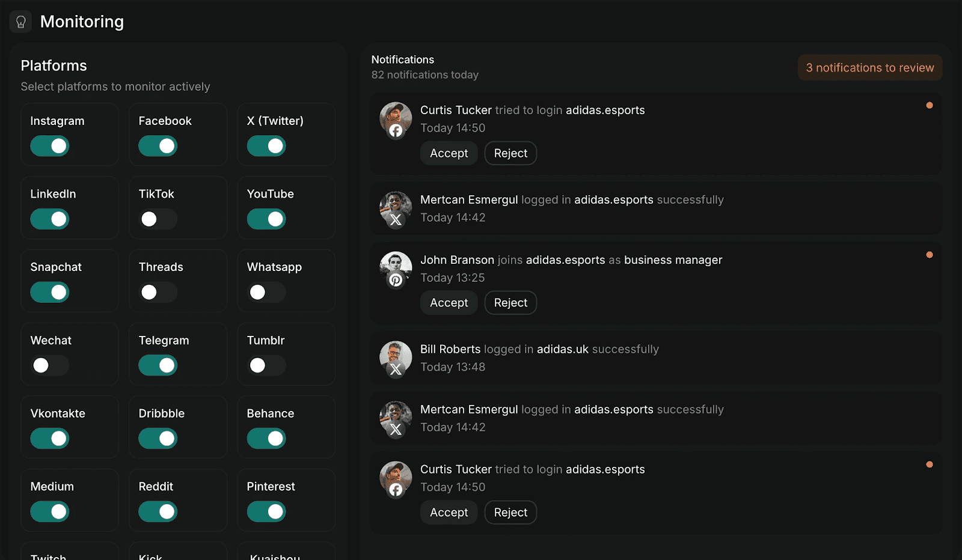Disable Reddit monitoring
The height and width of the screenshot is (560, 962).
[158, 512]
